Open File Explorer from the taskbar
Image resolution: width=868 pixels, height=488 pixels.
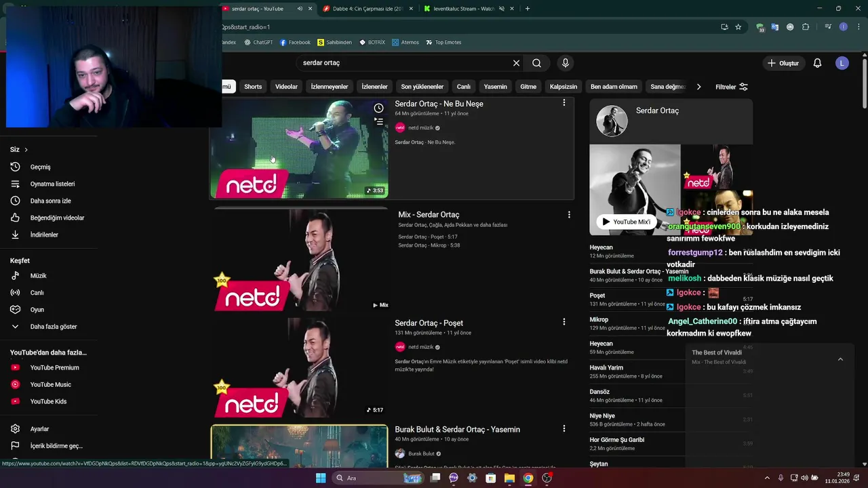tap(509, 478)
